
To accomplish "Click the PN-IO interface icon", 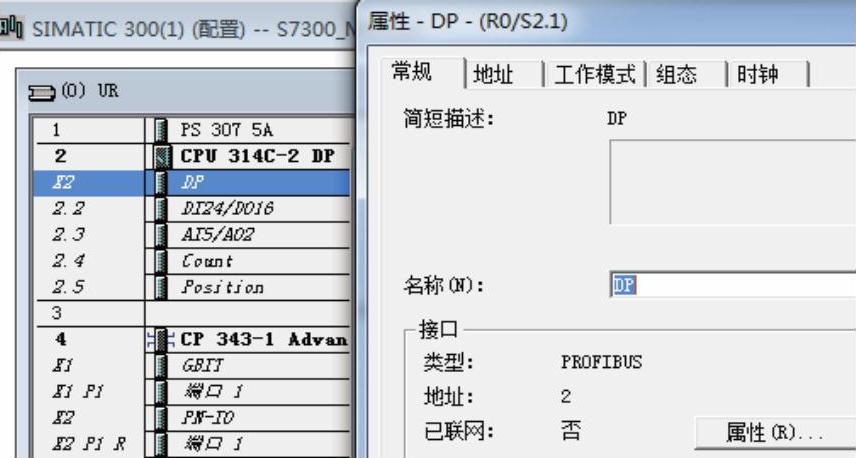I will point(160,418).
